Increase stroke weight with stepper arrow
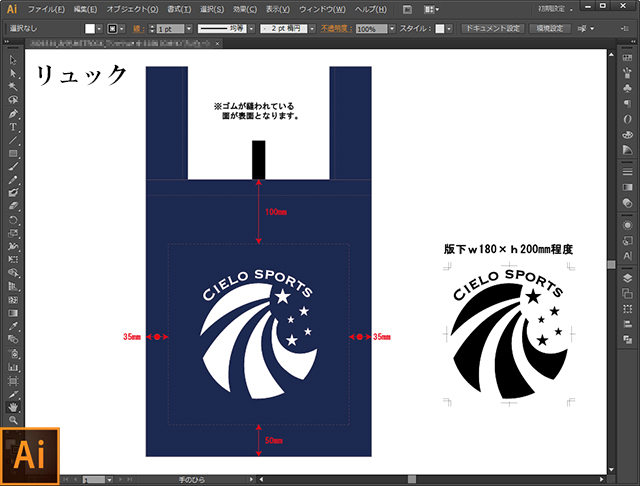This screenshot has height=486, width=640. (152, 26)
